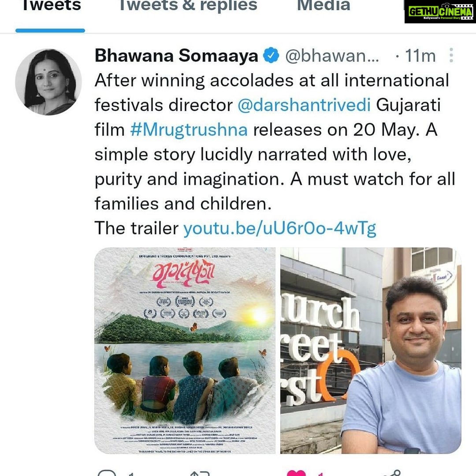This screenshot has width=476, height=476.
Task: Click the @bhawan... handle
Action: coord(332,56)
